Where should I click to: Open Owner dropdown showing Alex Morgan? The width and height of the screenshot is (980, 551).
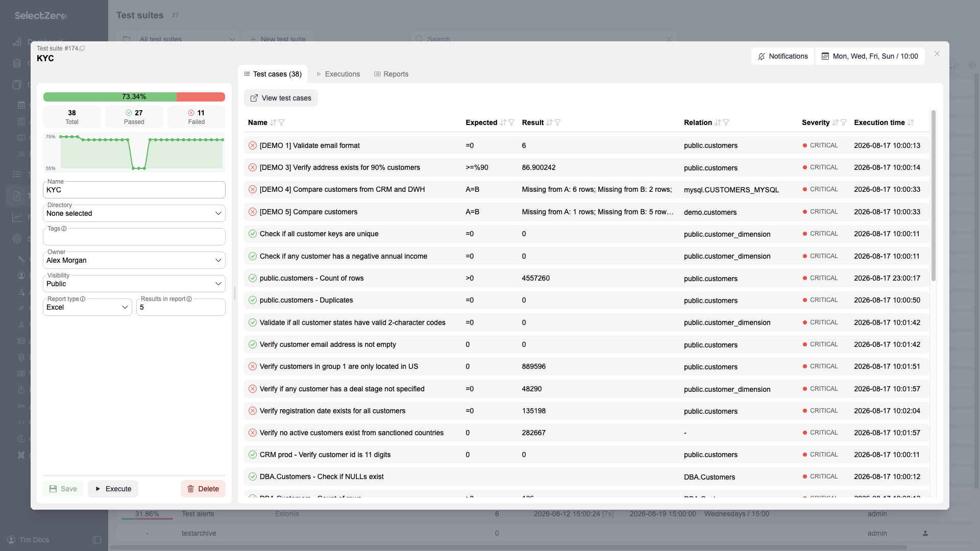(x=134, y=260)
